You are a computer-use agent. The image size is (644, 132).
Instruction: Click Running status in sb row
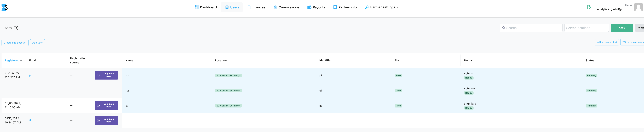click(591, 75)
